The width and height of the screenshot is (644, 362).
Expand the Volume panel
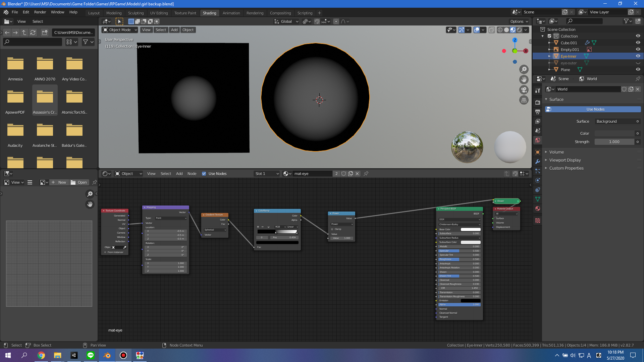(x=556, y=152)
